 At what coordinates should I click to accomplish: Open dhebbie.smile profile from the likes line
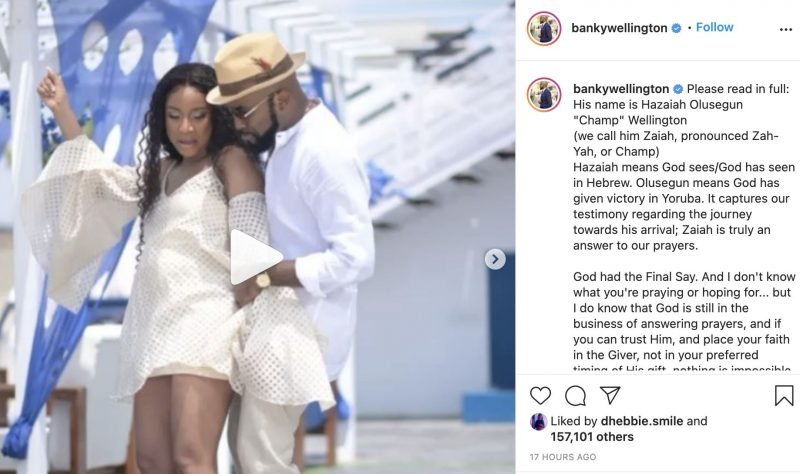click(642, 421)
